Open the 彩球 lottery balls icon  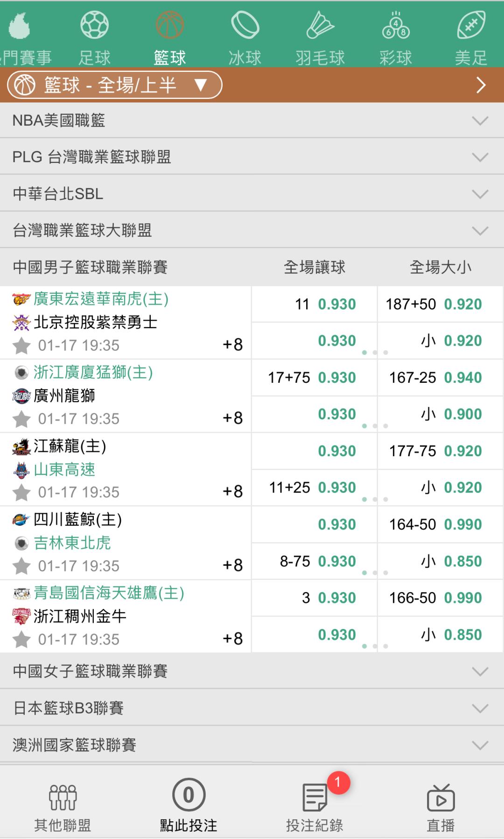(x=396, y=26)
